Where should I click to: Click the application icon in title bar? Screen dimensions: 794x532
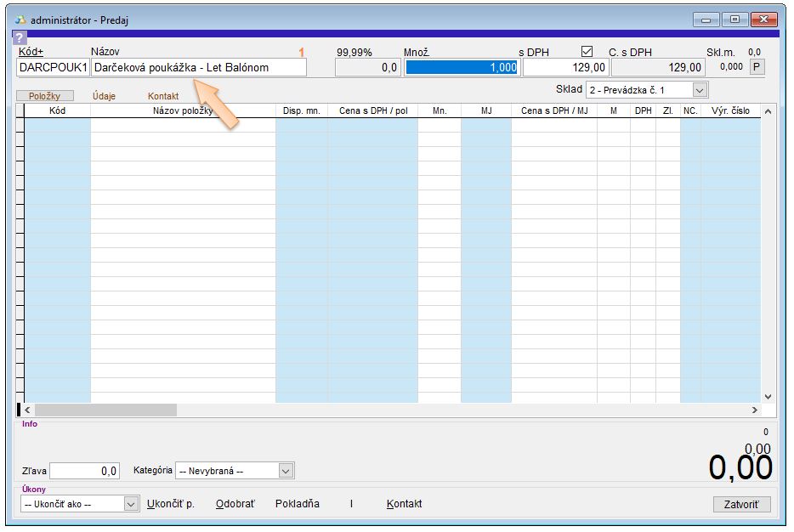(21, 20)
